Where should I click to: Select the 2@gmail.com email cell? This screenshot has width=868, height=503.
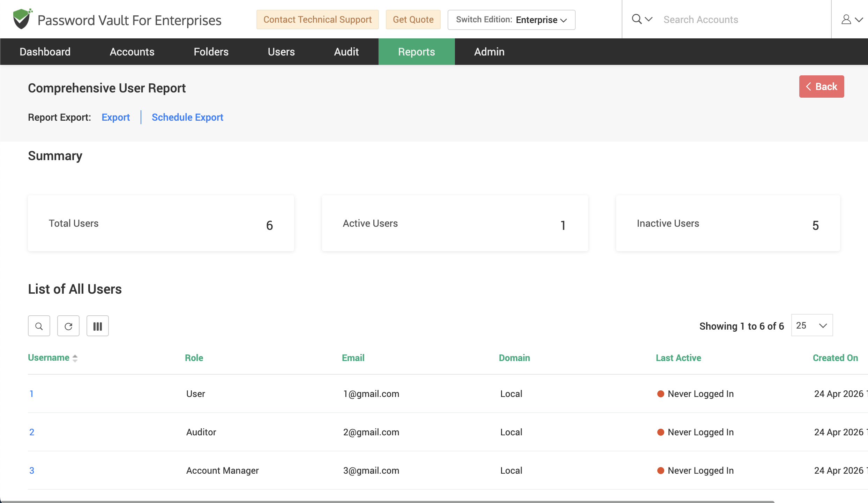371,432
